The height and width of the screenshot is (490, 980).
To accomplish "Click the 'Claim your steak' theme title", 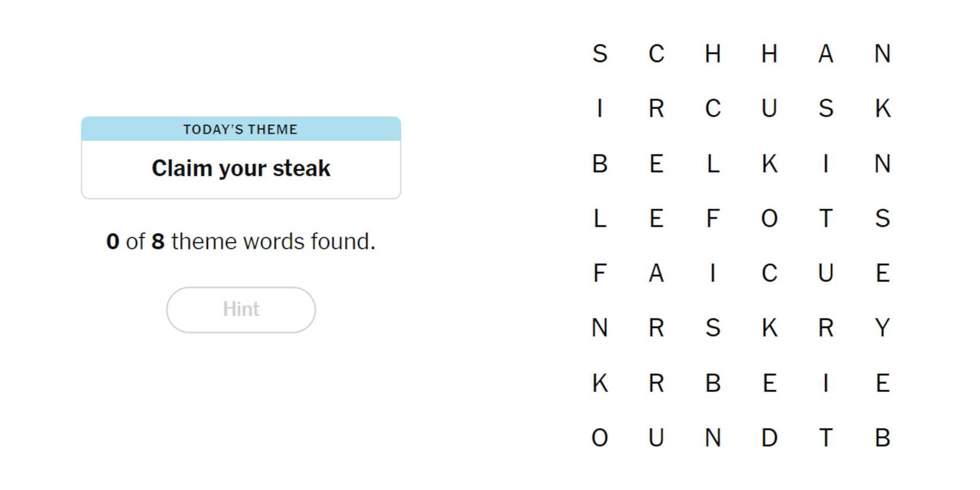I will point(241,169).
